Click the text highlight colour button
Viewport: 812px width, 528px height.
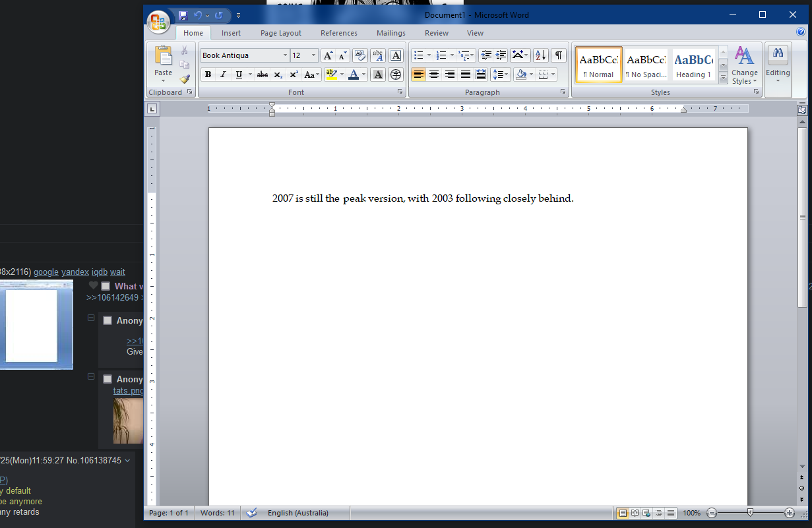pos(331,74)
